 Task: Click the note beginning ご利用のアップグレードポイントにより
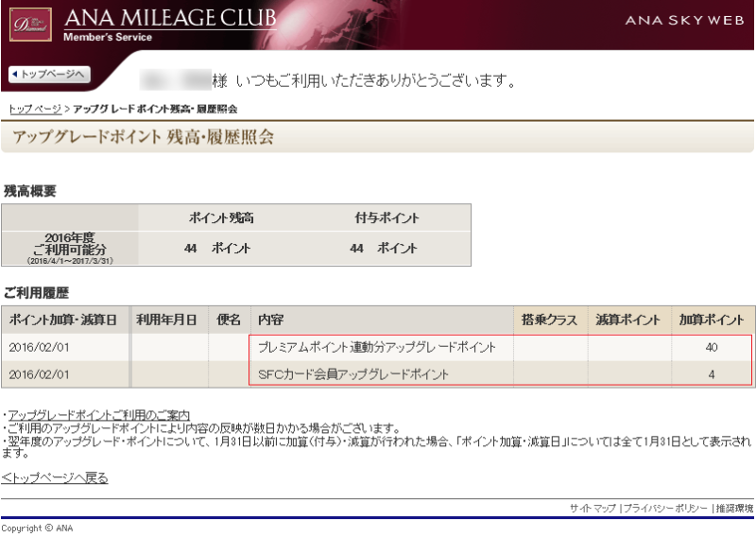pyautogui.click(x=204, y=428)
